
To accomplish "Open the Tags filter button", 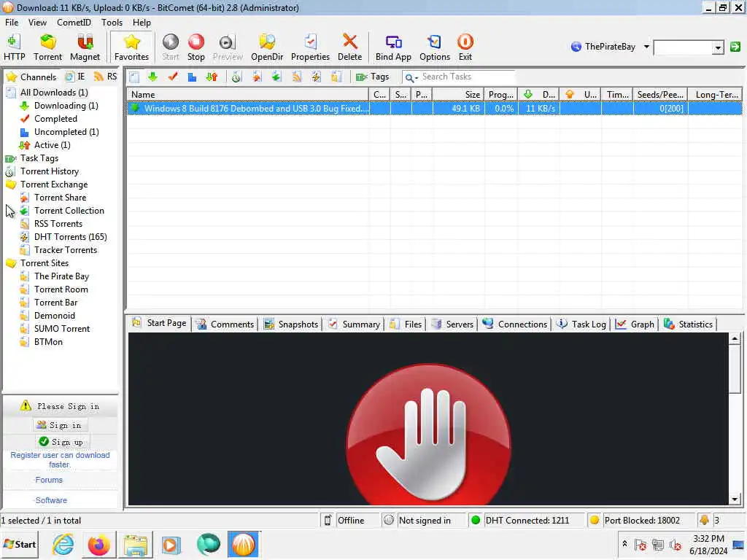I will pos(373,77).
